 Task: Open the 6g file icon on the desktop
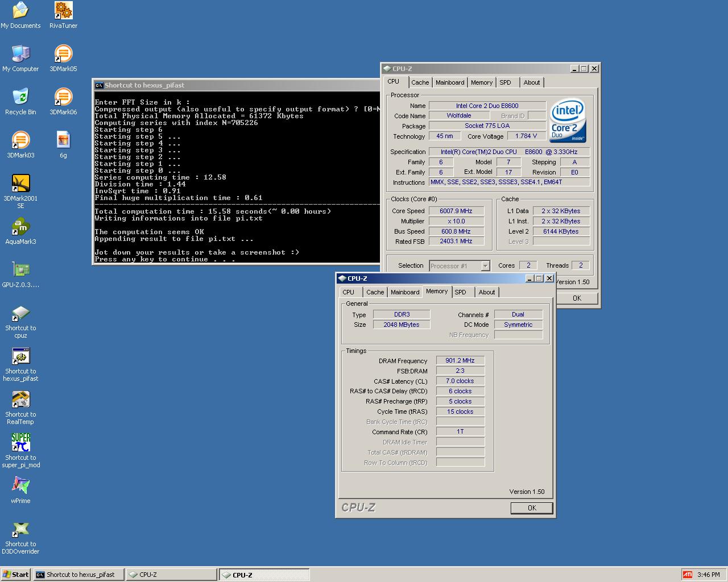coord(63,145)
